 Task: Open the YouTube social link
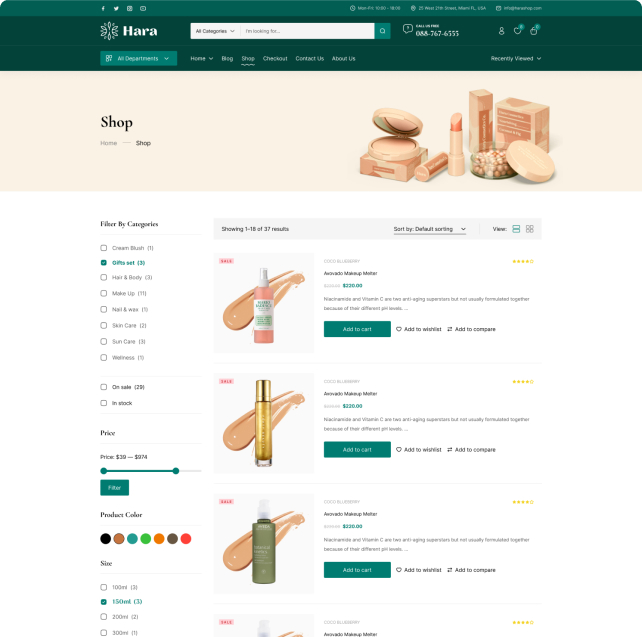(143, 8)
